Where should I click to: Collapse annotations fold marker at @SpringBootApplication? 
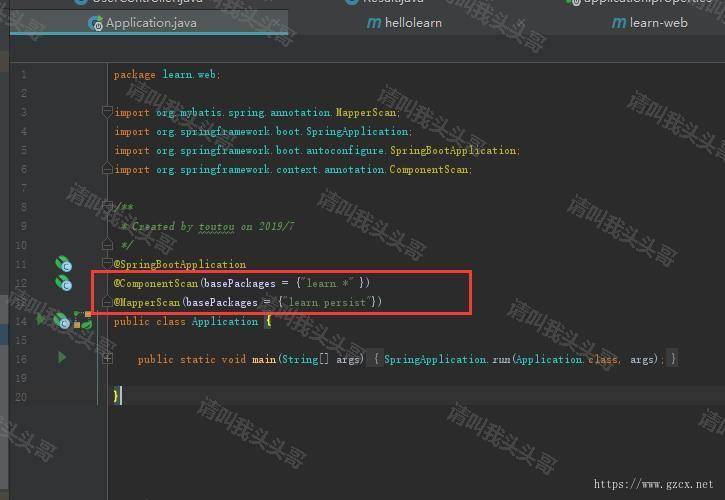pyautogui.click(x=107, y=264)
